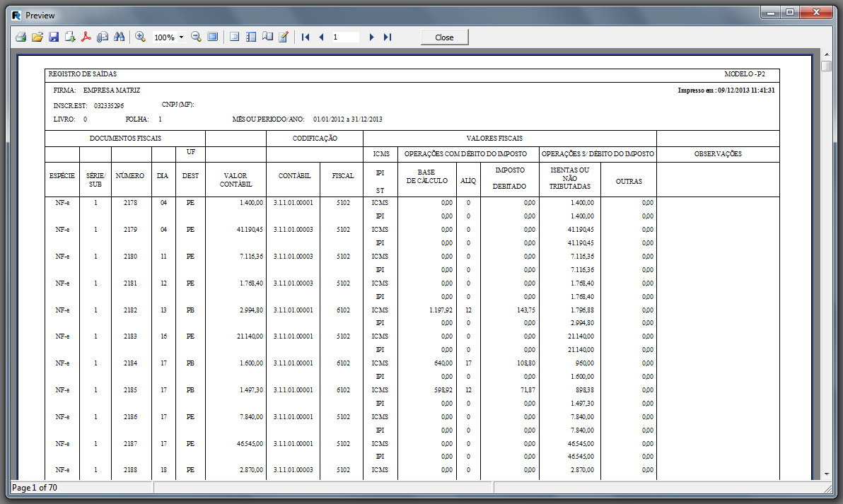Screen dimensions: 843x504
Task: Click the accounting value 21.140,00 for 2183
Action: coord(250,336)
